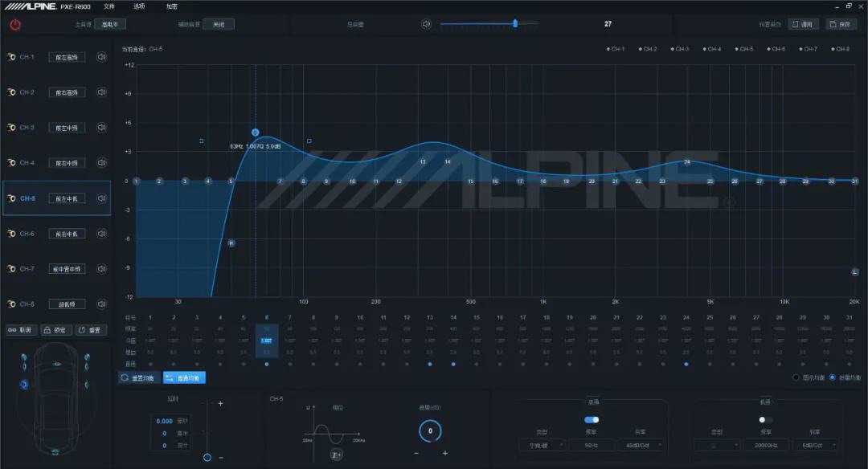Open the CH-1 speaker type selector
Viewport: 868px width, 469px height.
point(67,58)
